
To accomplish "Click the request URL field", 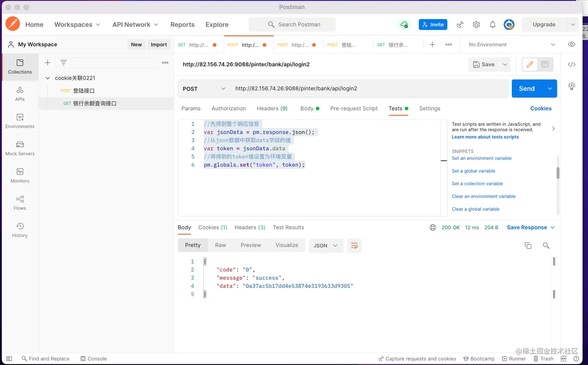I will coord(369,89).
